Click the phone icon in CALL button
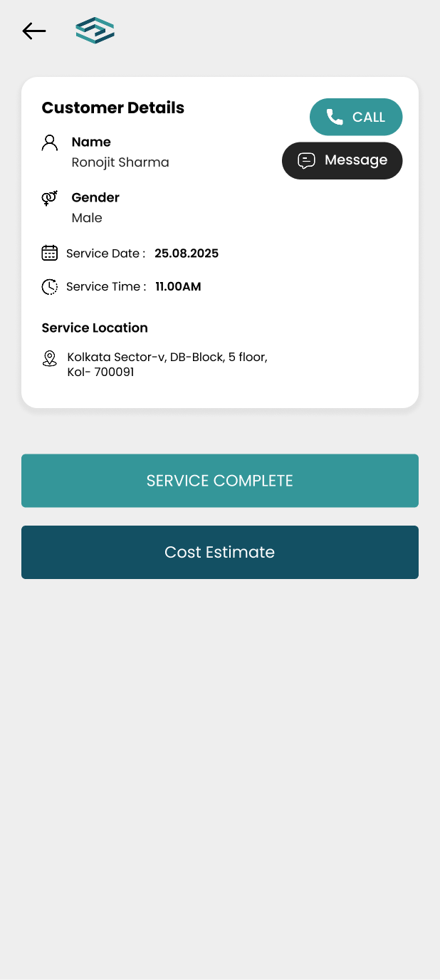Viewport: 440px width, 980px height. point(334,117)
